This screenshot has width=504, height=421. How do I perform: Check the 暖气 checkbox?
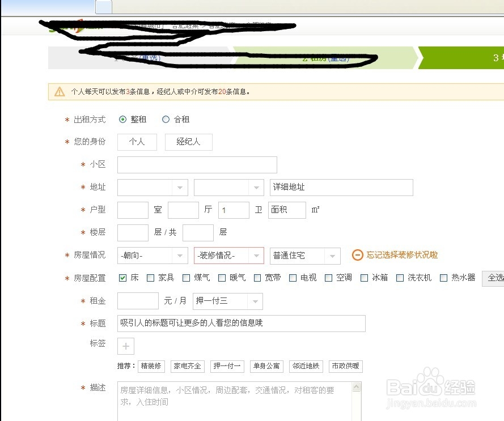pyautogui.click(x=222, y=278)
